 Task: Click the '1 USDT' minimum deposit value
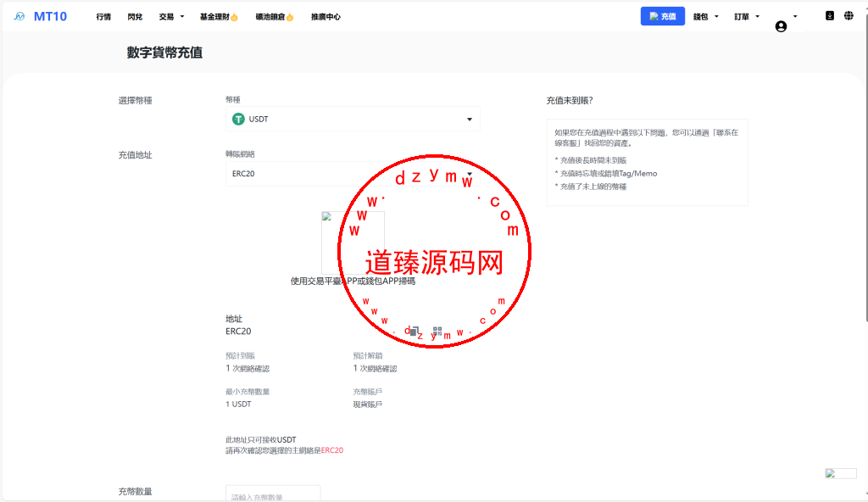pyautogui.click(x=238, y=404)
